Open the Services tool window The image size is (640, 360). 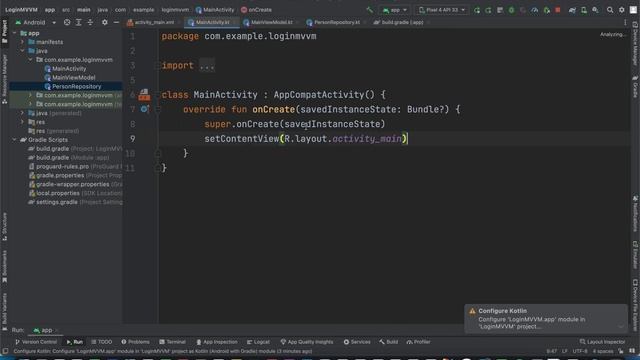pos(357,342)
